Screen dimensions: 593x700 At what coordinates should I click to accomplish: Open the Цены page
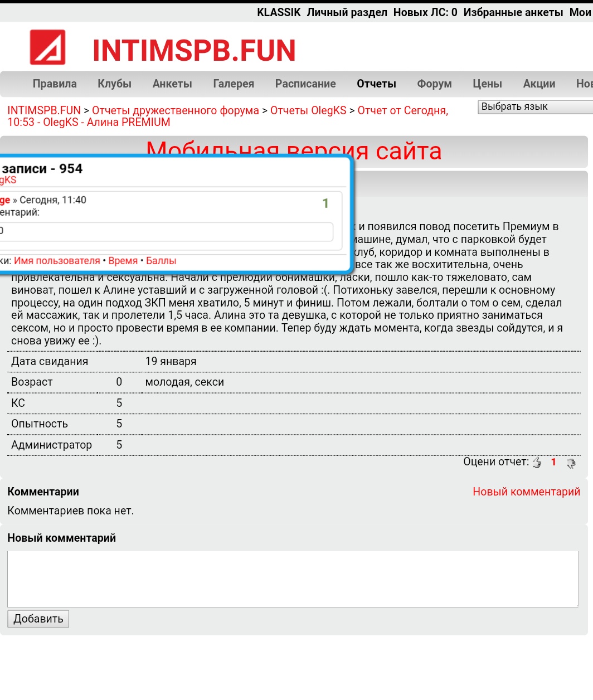[x=487, y=84]
